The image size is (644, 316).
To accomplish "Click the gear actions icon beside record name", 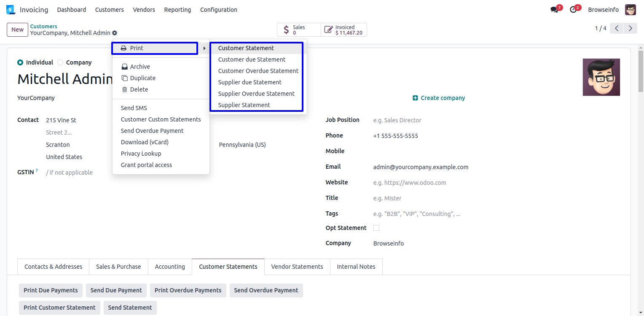I will 115,33.
